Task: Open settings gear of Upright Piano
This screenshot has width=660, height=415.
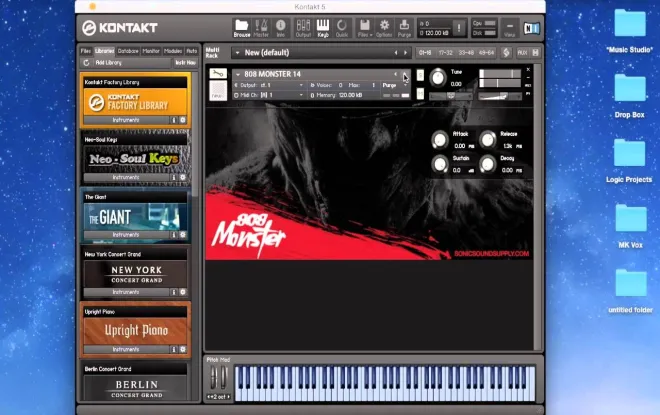Action: tap(183, 349)
